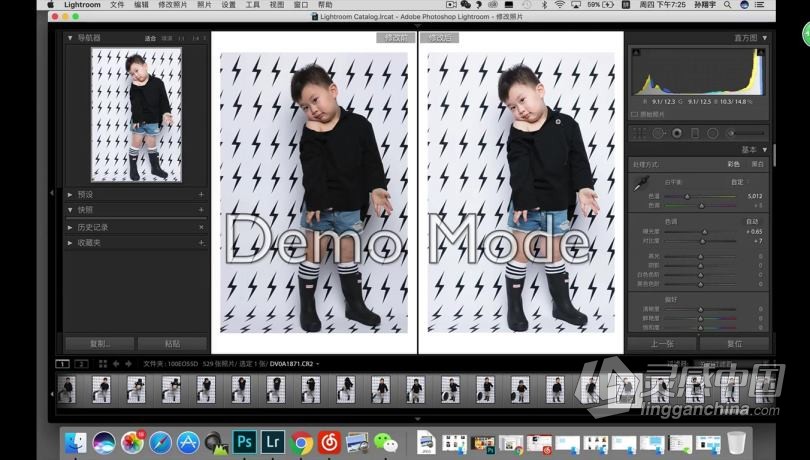
Task: Select second display button 2
Action: 81,364
